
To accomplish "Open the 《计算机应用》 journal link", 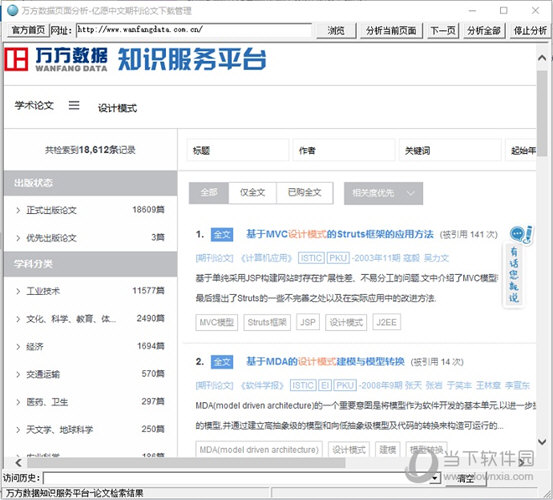I will click(x=266, y=258).
